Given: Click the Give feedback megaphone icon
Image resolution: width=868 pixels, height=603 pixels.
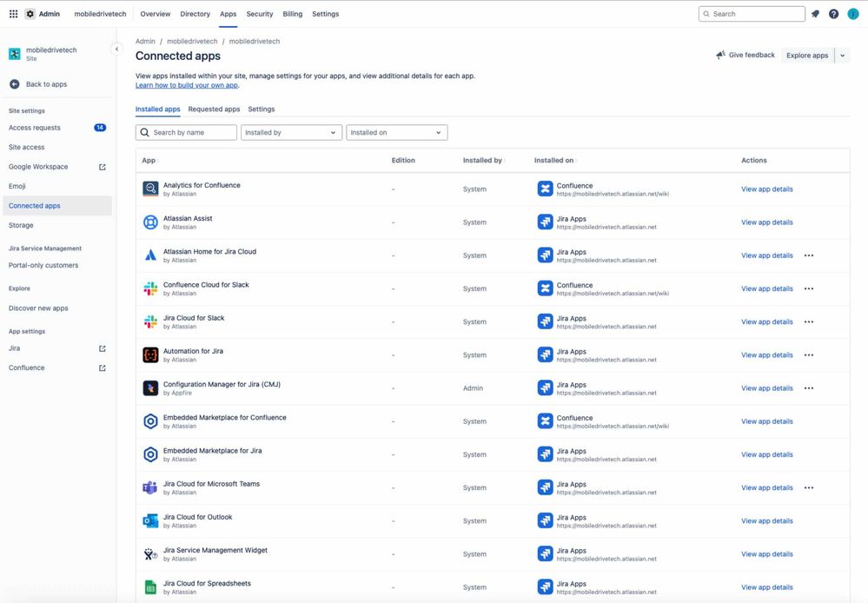Looking at the screenshot, I should [720, 55].
